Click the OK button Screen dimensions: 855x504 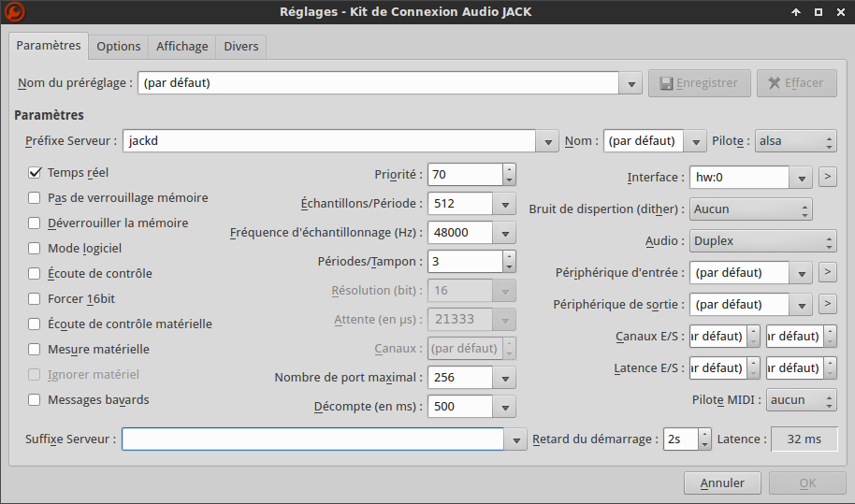[807, 483]
